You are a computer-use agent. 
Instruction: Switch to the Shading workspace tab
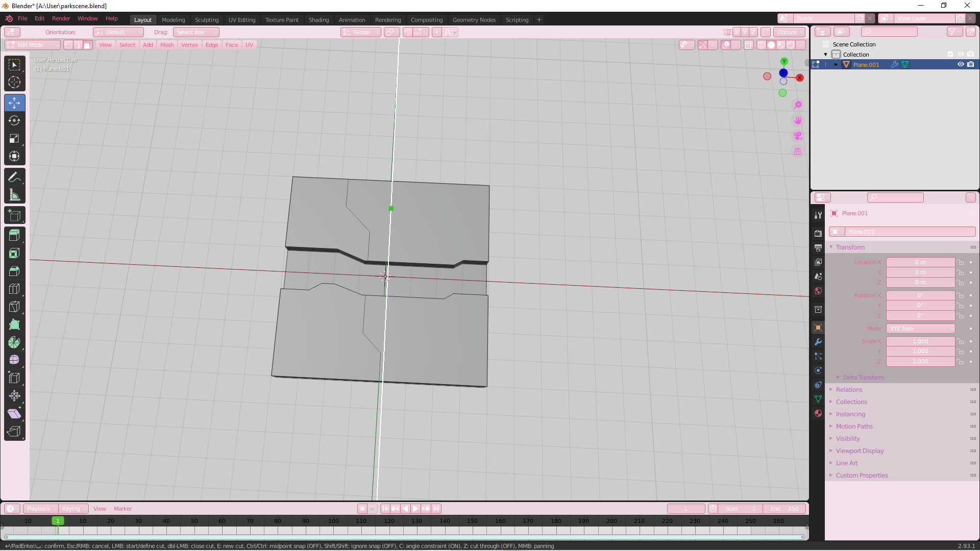click(x=318, y=20)
